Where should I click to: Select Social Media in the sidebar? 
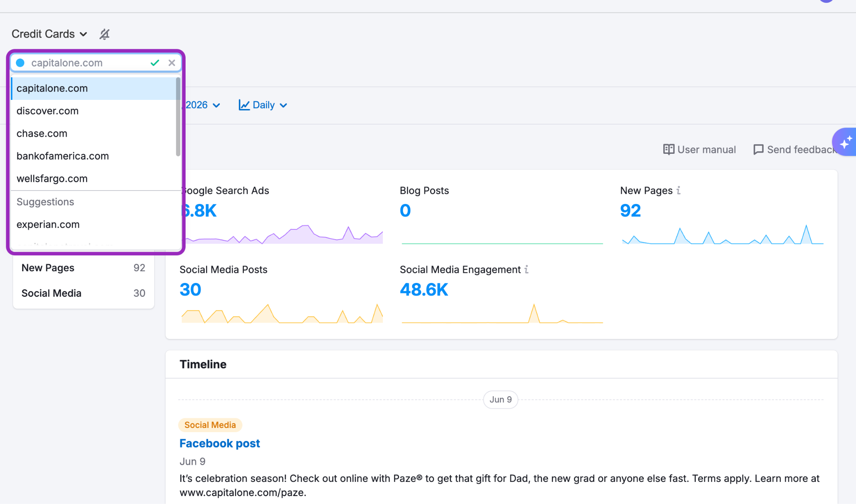click(x=84, y=293)
